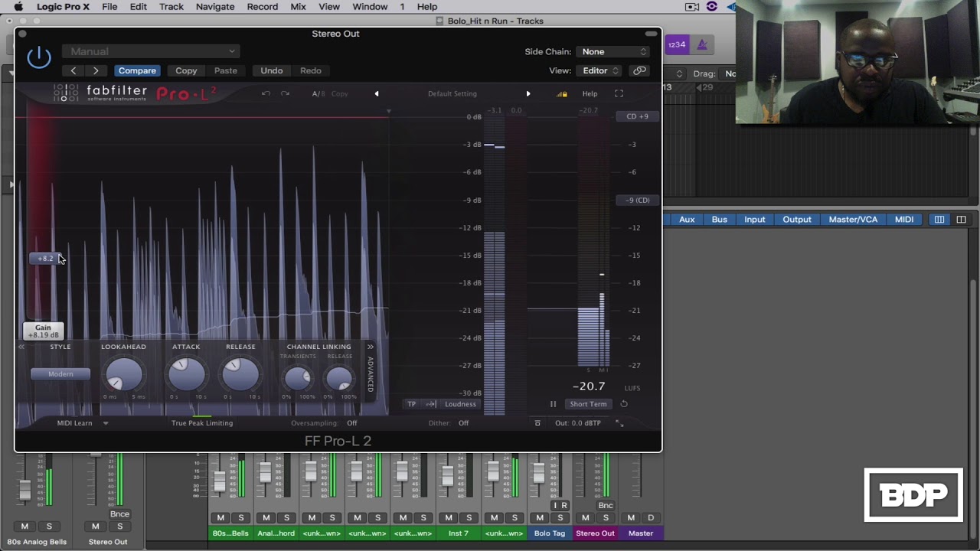Screen dimensions: 980x551
Task: Click the Paste button
Action: pos(225,70)
